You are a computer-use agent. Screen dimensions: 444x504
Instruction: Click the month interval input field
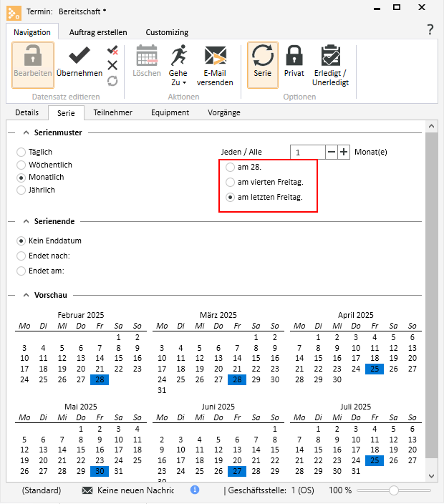tap(308, 152)
